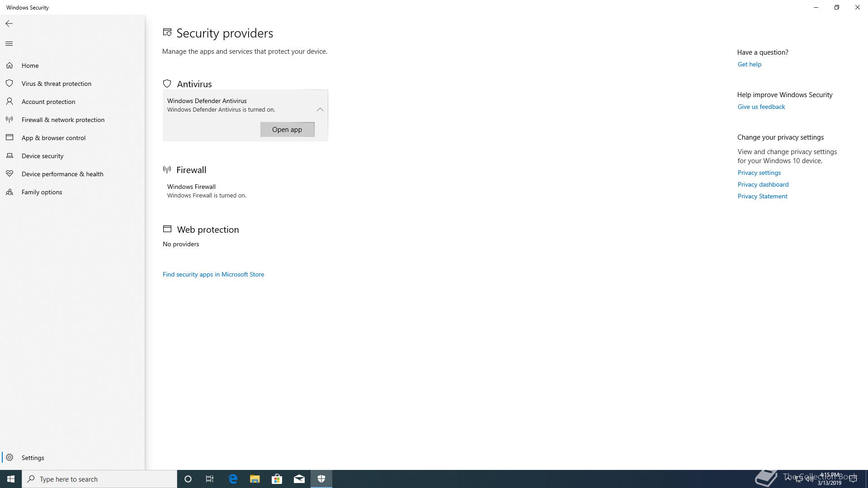
Task: Click the Open app button
Action: (x=287, y=130)
